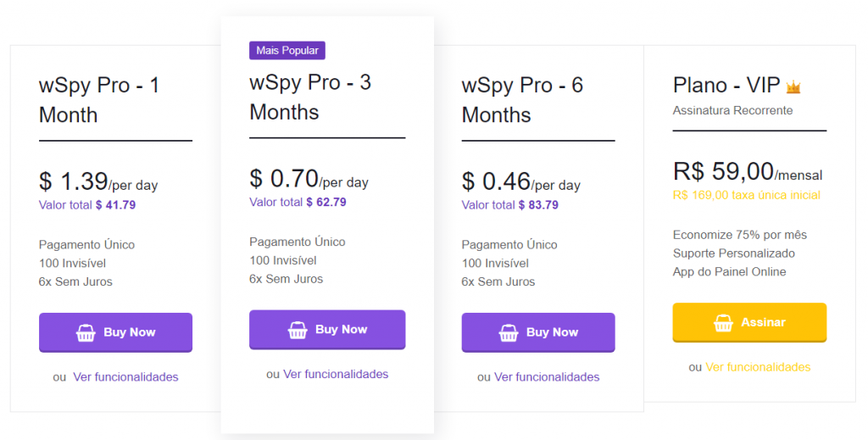
Task: Click the crown icon beside Plano - VIP
Action: [793, 86]
